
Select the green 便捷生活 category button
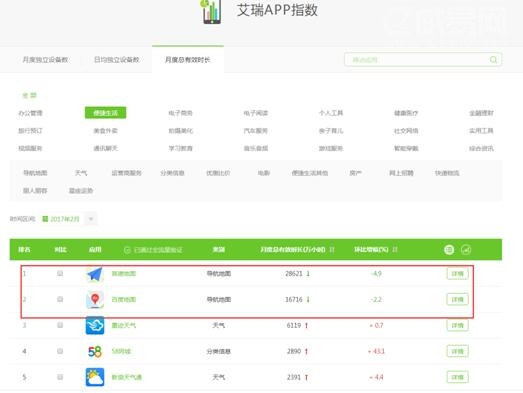(x=105, y=113)
